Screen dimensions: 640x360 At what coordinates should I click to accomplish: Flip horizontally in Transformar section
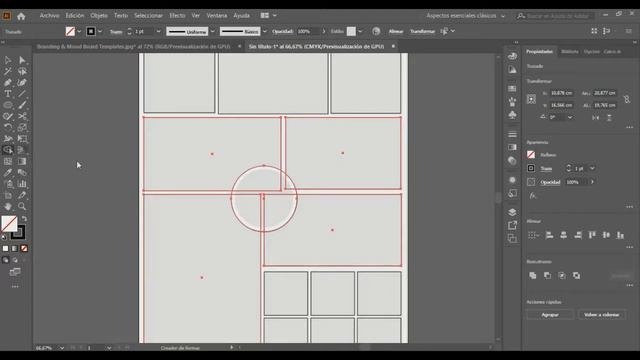coord(596,118)
